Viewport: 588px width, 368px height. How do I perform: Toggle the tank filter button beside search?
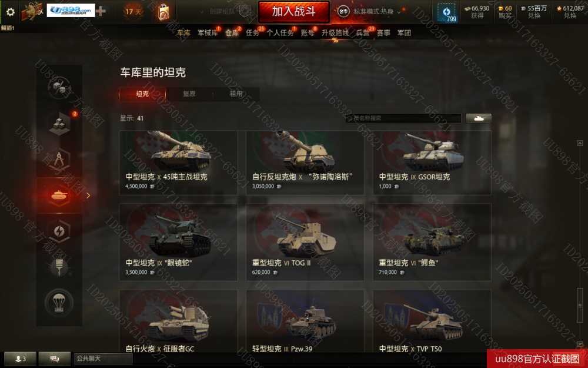point(478,118)
